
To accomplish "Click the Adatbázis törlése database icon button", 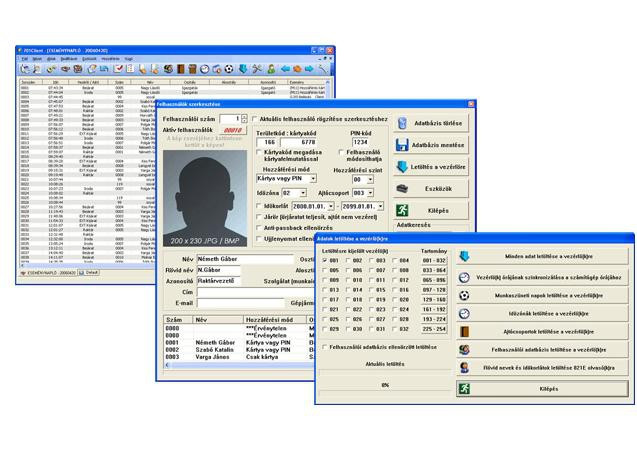I will coord(402,122).
